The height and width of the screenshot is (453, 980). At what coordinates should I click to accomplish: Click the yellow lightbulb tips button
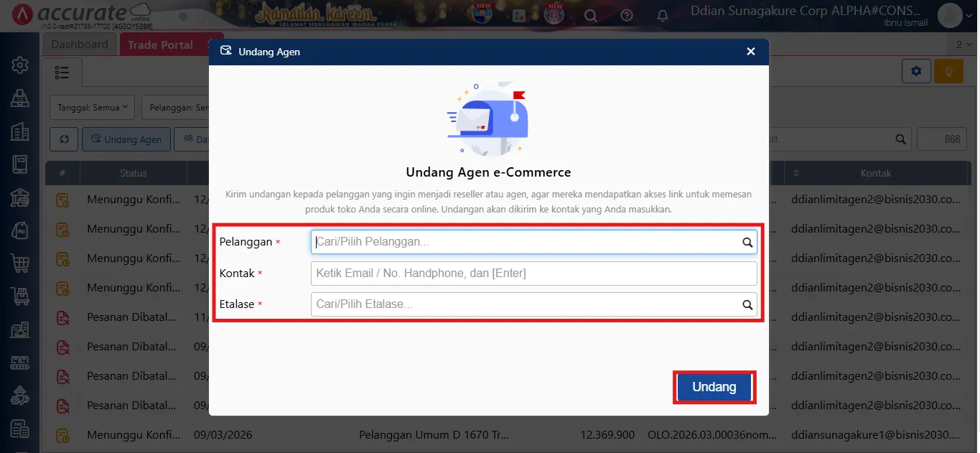948,71
